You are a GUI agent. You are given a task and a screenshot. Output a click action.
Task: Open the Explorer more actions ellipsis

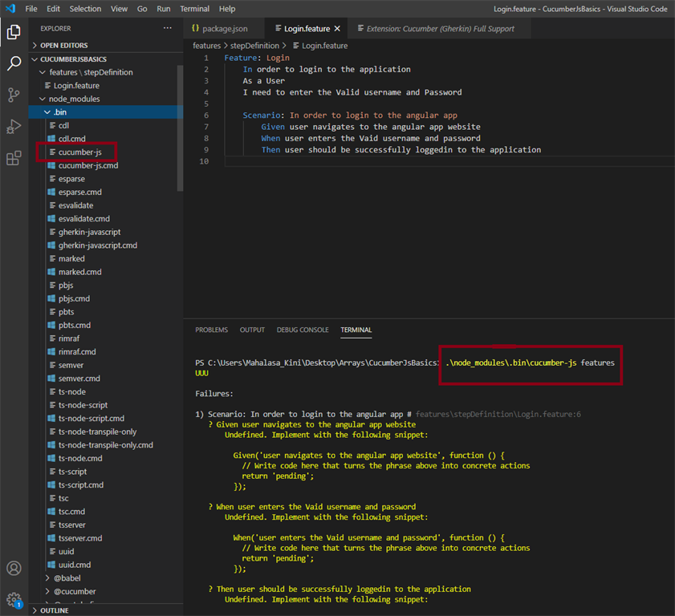tap(168, 28)
